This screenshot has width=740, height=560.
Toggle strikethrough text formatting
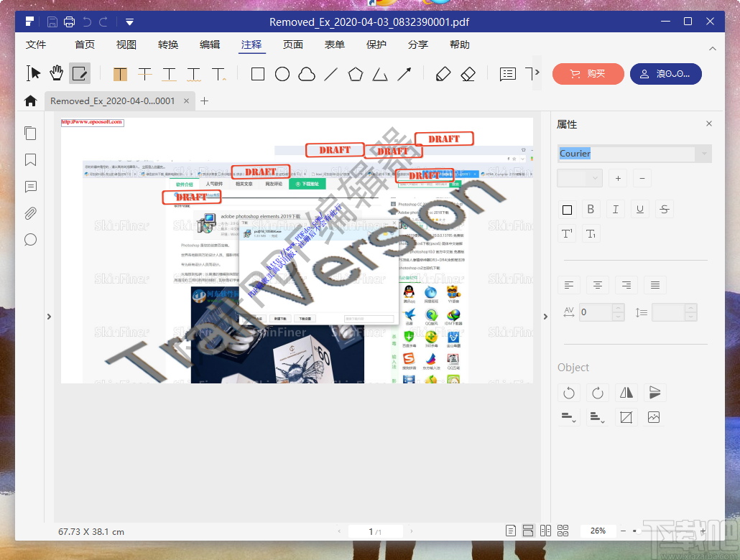[x=665, y=210]
